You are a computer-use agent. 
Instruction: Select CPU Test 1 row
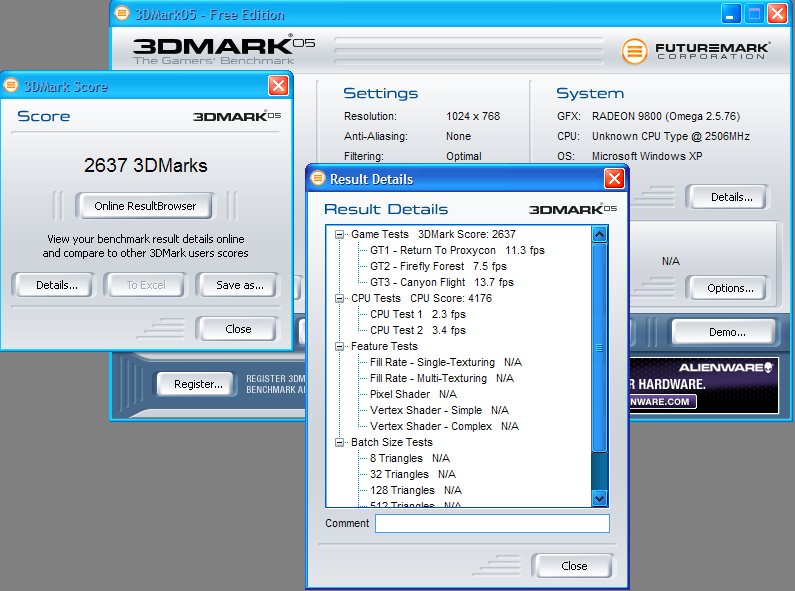418,314
